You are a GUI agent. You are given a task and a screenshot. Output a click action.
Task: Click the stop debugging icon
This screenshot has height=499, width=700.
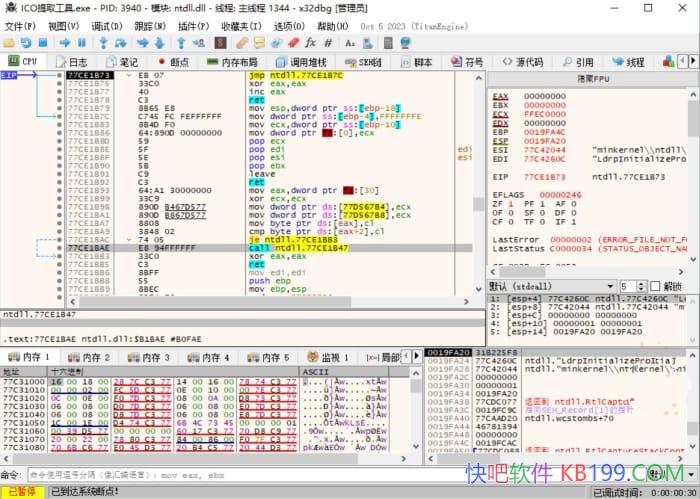click(45, 43)
